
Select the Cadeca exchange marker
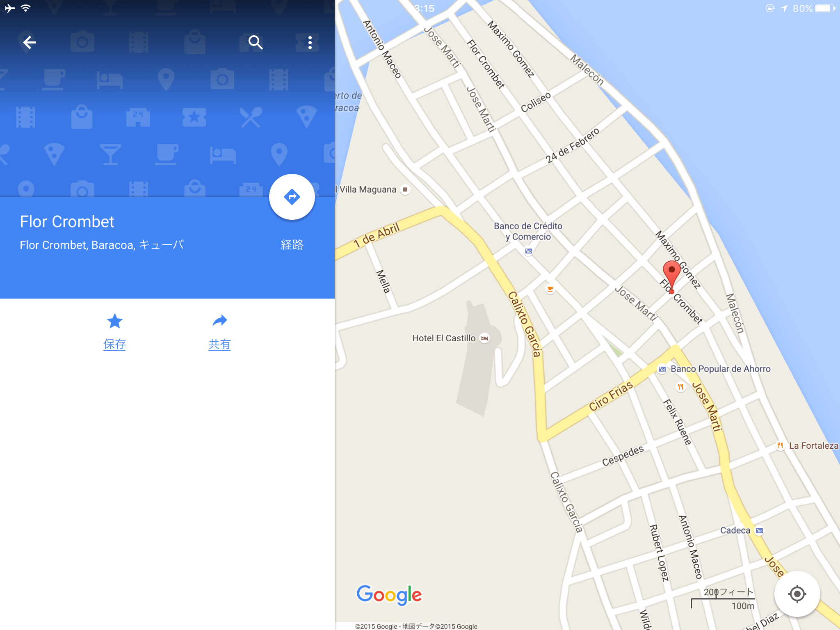[759, 531]
